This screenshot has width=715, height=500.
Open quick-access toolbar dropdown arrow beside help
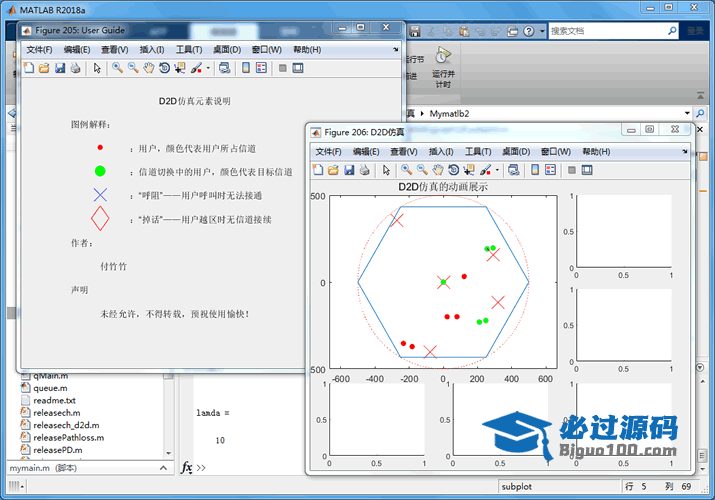point(542,31)
